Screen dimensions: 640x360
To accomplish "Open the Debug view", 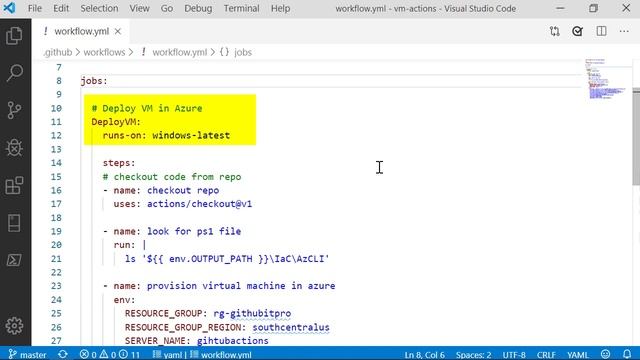I will click(14, 148).
